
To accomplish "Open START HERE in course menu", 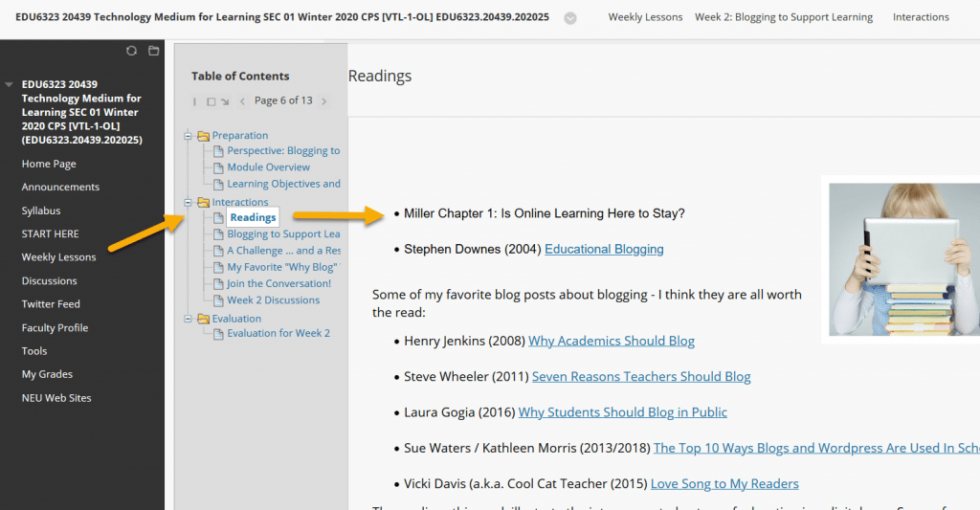I will 50,233.
